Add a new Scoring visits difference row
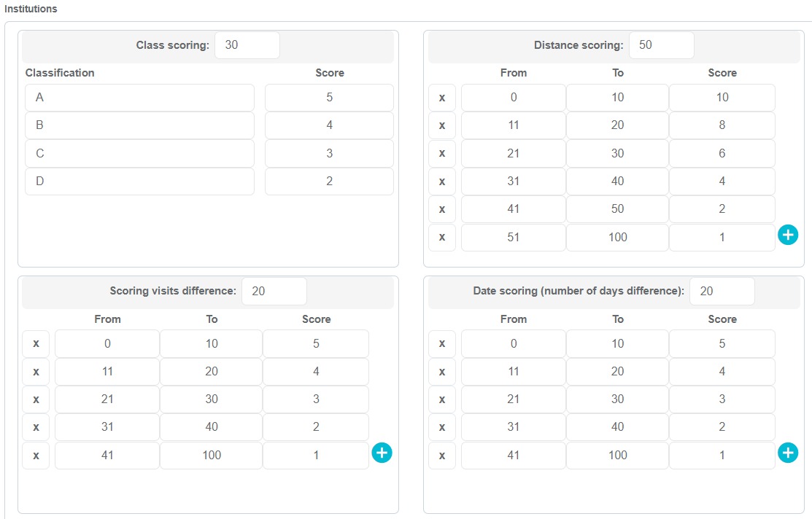Viewport: 812px width, 519px height. coord(382,453)
